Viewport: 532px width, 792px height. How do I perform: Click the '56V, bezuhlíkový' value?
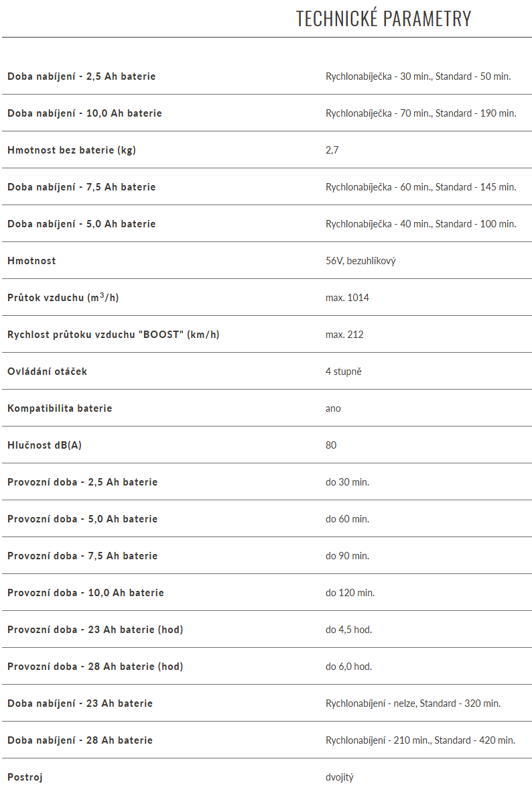pos(360,261)
